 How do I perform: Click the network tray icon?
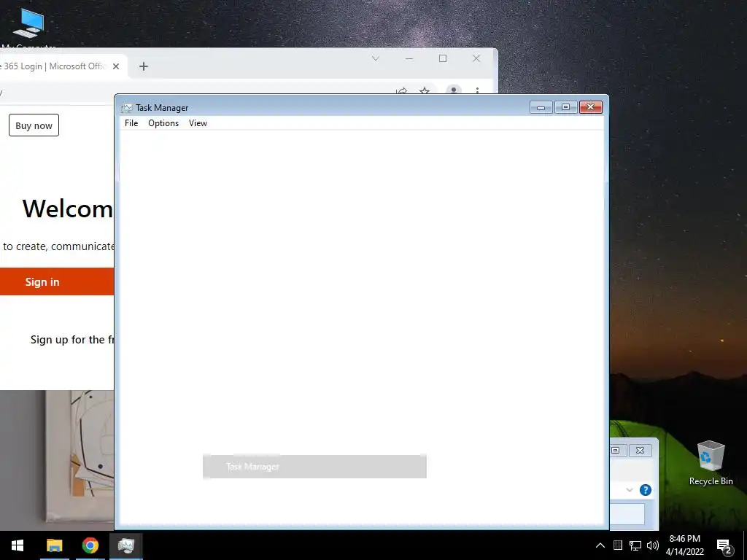click(x=635, y=545)
